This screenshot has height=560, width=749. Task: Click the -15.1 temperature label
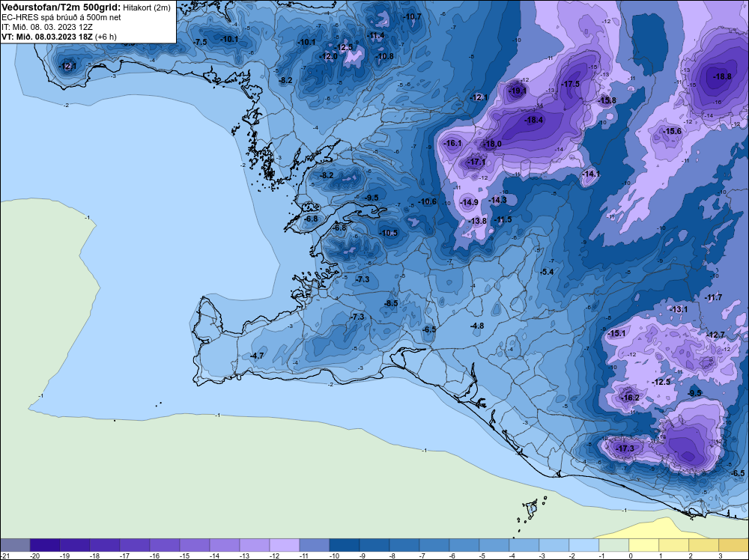tap(616, 333)
